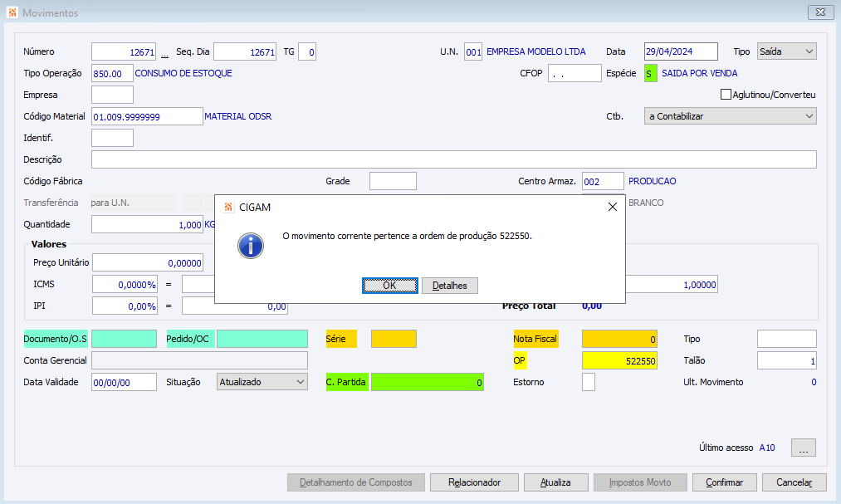The image size is (841, 504).
Task: Open the Tipo Saída dropdown
Action: 787,51
